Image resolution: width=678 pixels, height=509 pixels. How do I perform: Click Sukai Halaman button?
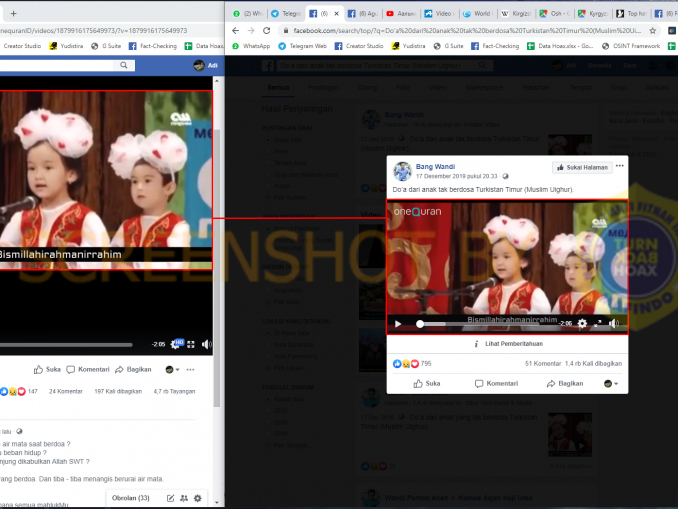point(582,167)
